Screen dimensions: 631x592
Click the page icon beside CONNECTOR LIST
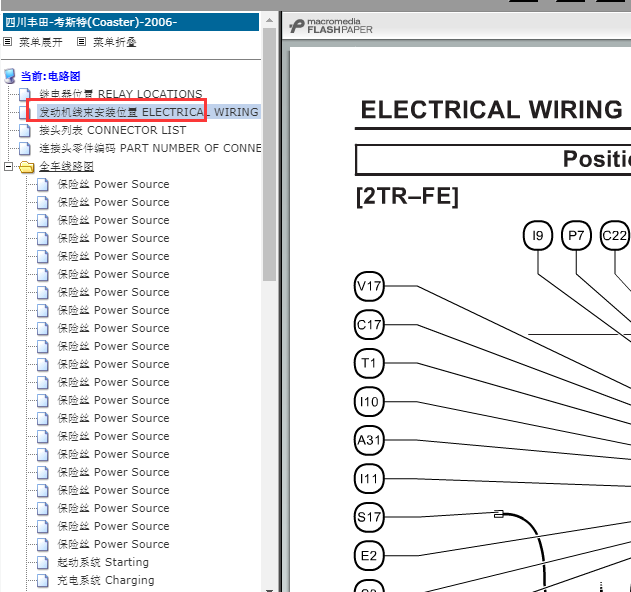[x=25, y=130]
